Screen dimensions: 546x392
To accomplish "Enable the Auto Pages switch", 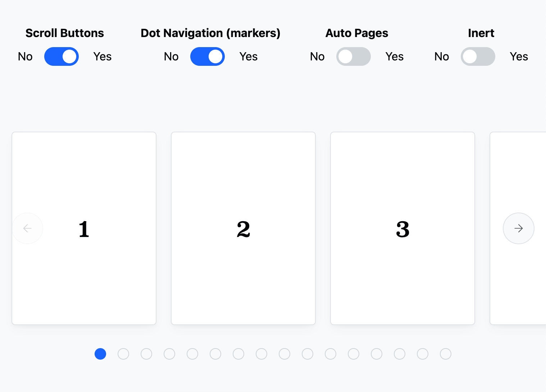I will tap(353, 56).
